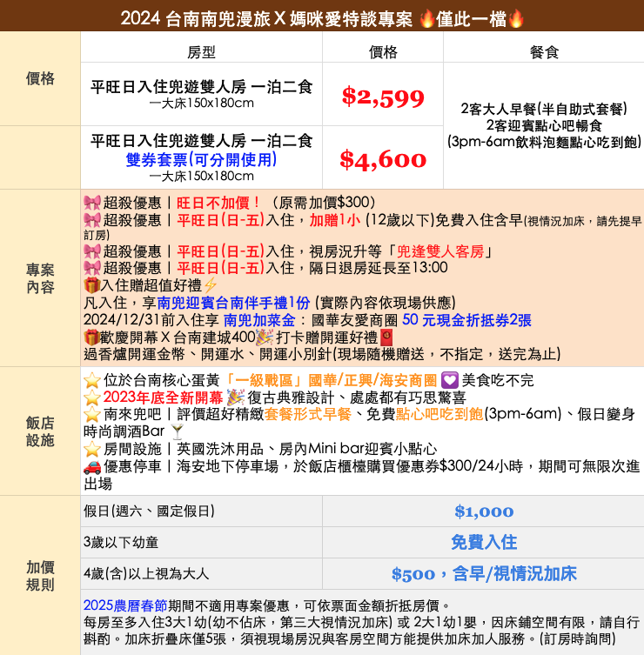Image resolution: width=644 pixels, height=655 pixels.
Task: Tap the party popper after 台南建城400
Action: pos(266,338)
